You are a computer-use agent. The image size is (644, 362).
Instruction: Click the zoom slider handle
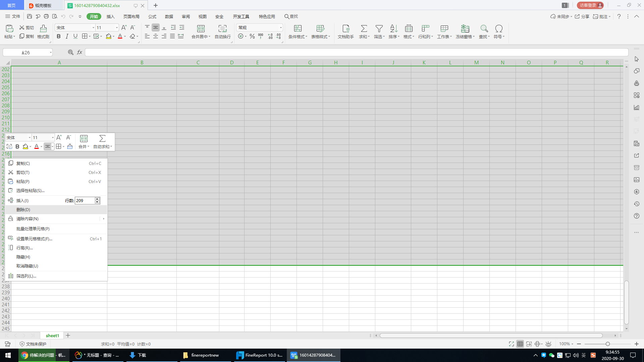point(607,344)
